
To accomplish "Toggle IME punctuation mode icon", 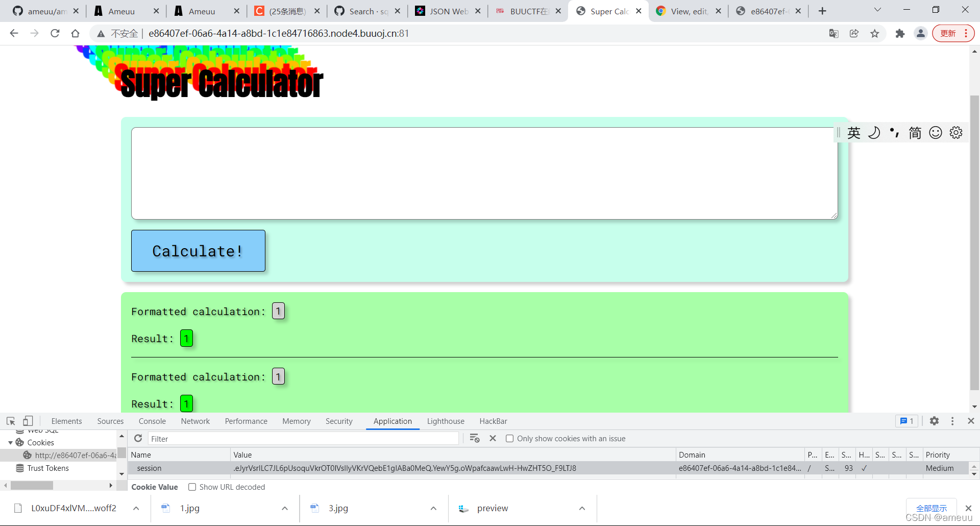I will (x=894, y=133).
